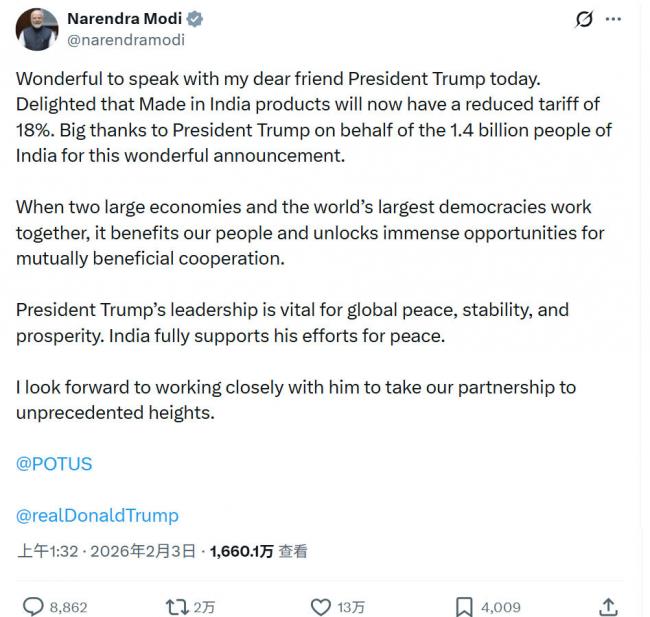650x617 pixels.
Task: Open the @realDonaldTrump mention
Action: pos(97,516)
